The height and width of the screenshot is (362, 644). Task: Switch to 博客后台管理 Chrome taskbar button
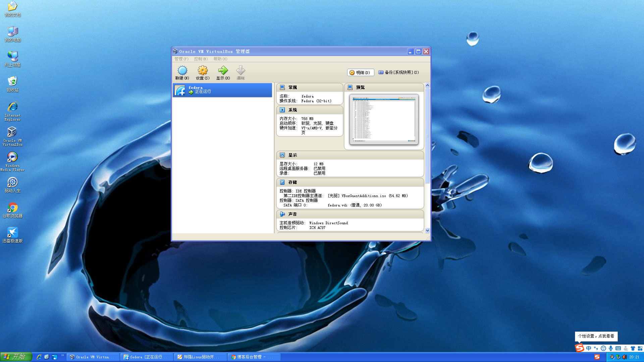(254, 357)
